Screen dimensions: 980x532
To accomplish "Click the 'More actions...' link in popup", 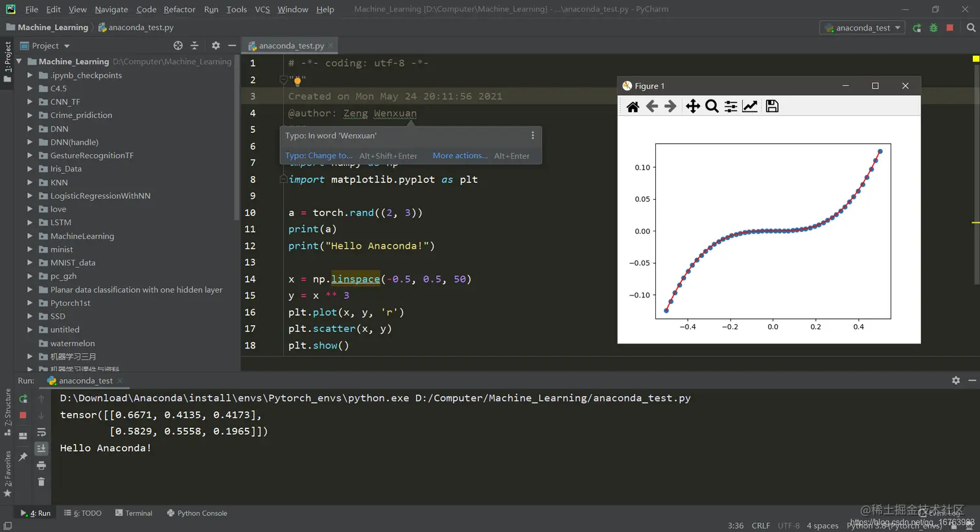I will click(460, 156).
